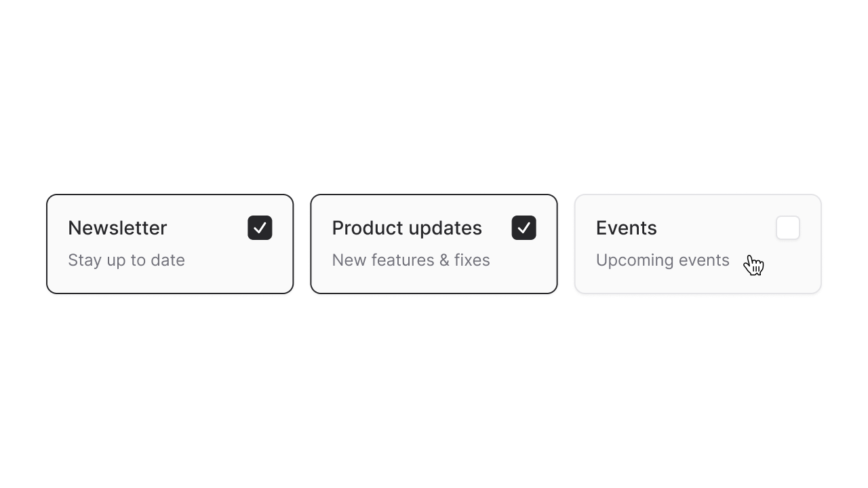Click the Product updates card title

[x=407, y=228]
